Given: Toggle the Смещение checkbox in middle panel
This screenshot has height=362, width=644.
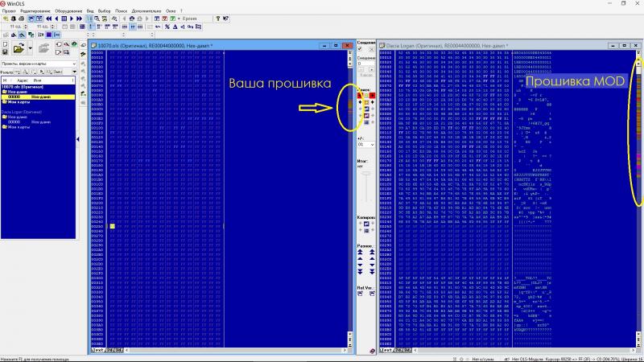Looking at the screenshot, I should pyautogui.click(x=360, y=49).
